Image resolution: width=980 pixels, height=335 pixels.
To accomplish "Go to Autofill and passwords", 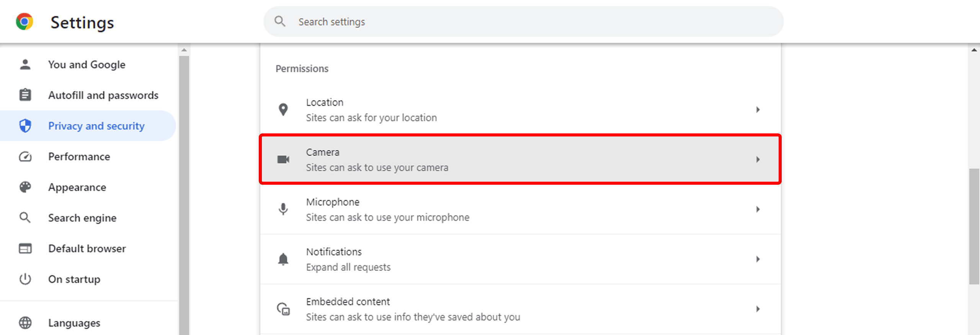I will [103, 95].
